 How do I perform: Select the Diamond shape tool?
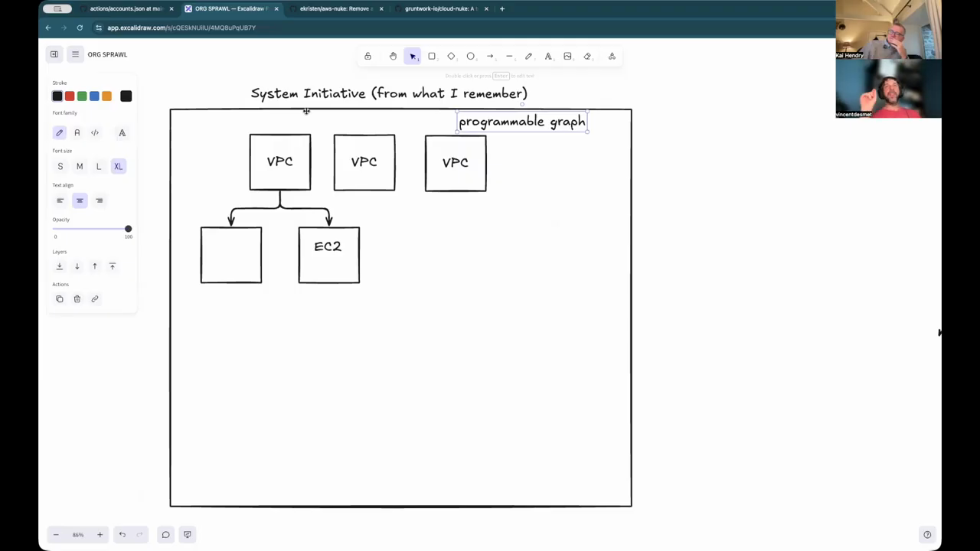(x=451, y=56)
